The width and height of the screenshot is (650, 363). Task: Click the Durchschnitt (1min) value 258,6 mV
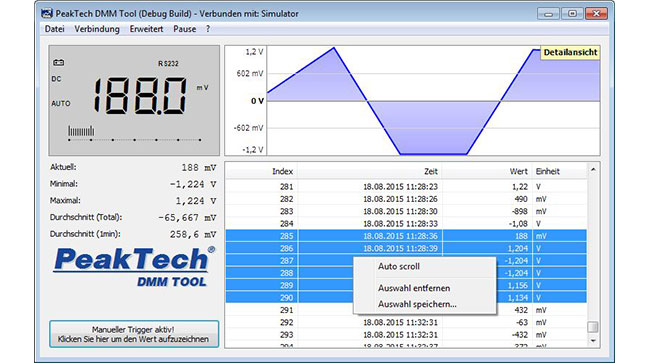tap(193, 235)
